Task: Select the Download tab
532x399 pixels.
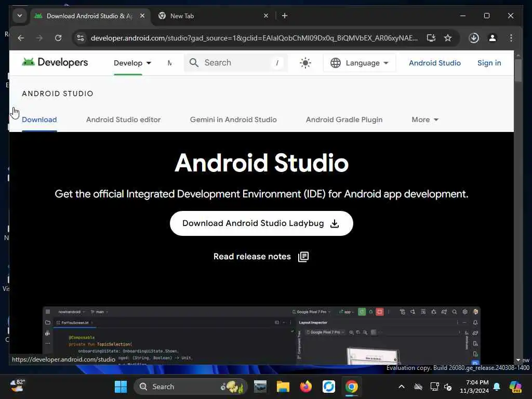Action: (39, 119)
